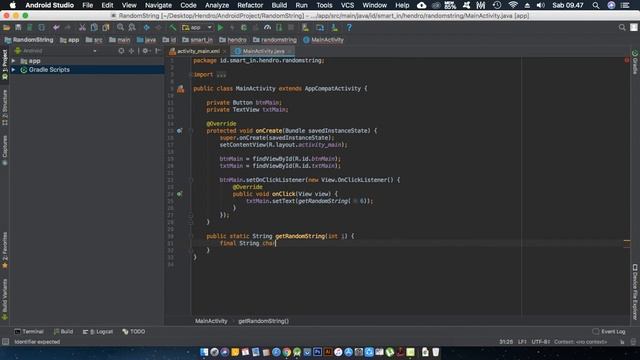Open the Build tool window button

[x=64, y=331]
